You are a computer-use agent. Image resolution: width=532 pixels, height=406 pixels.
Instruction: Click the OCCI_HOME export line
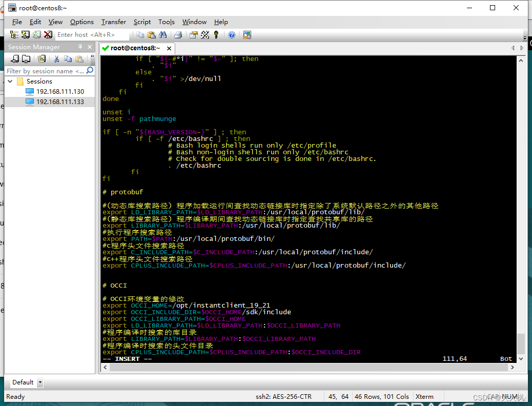pos(186,306)
